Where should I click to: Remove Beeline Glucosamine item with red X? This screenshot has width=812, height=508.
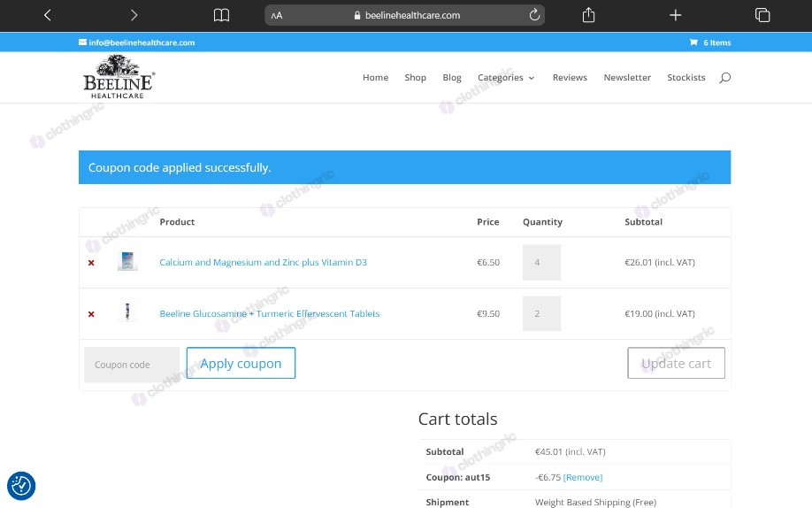(91, 314)
